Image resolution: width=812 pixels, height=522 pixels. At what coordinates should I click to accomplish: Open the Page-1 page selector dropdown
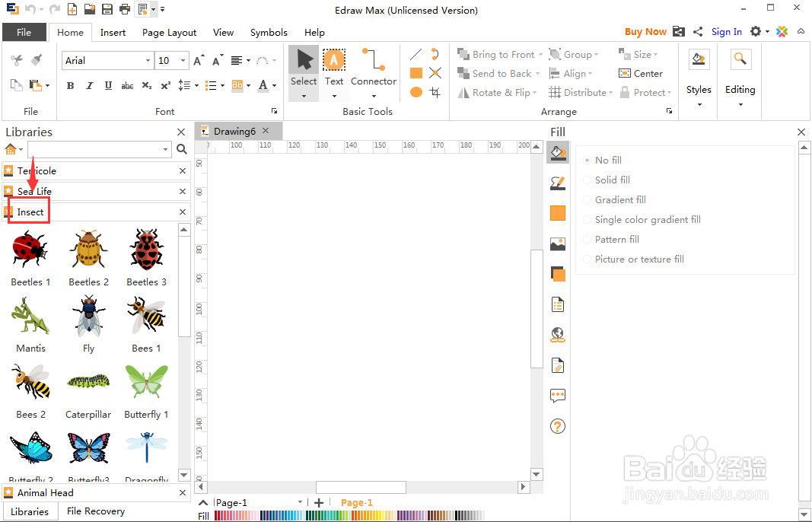point(300,502)
